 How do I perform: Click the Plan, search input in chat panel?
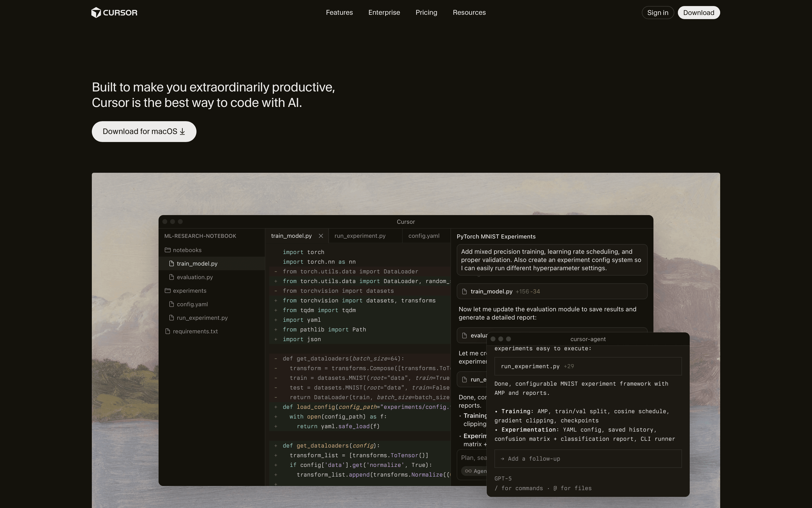tap(473, 458)
